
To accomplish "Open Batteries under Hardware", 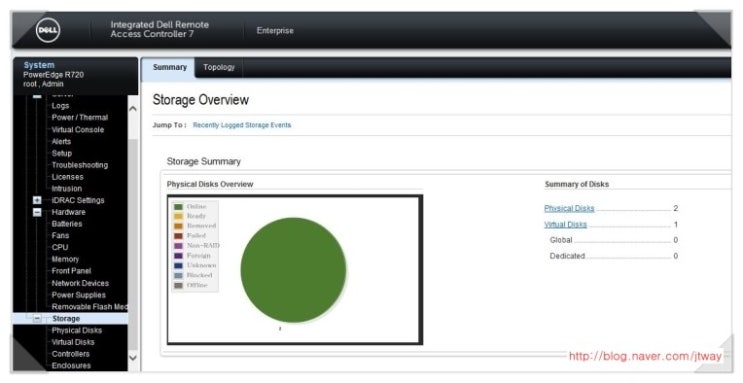I will [67, 224].
